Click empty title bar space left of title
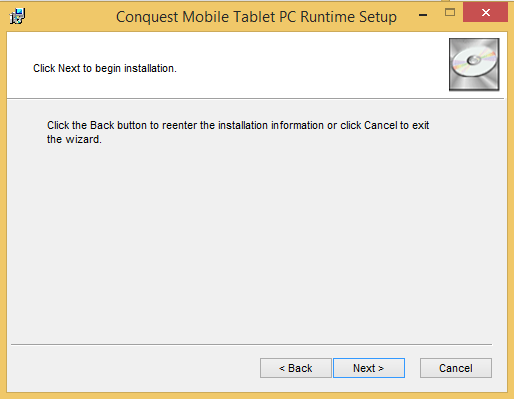The height and width of the screenshot is (399, 514). click(x=70, y=16)
